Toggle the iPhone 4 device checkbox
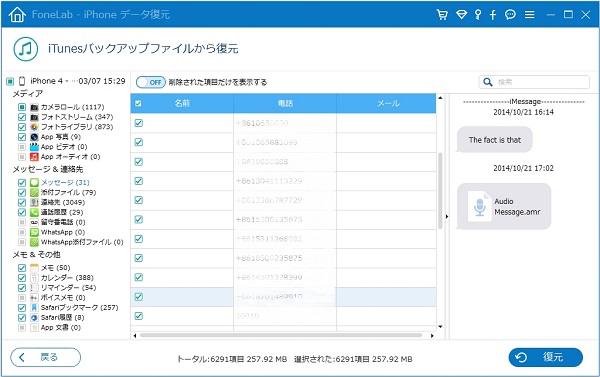This screenshot has height=377, width=600. [x=10, y=81]
